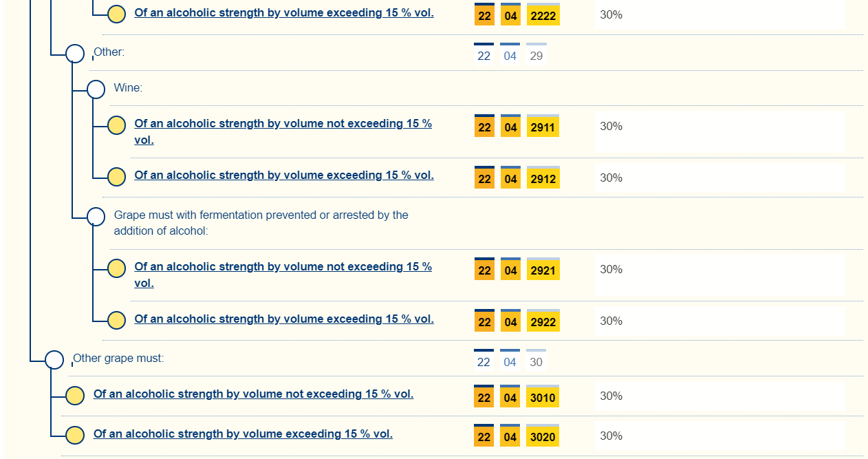Click yellow node icon beside code 2911

tap(117, 125)
